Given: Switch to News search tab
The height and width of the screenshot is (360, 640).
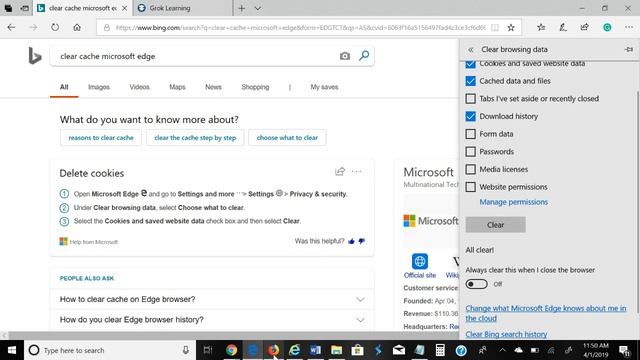Looking at the screenshot, I should [x=213, y=87].
